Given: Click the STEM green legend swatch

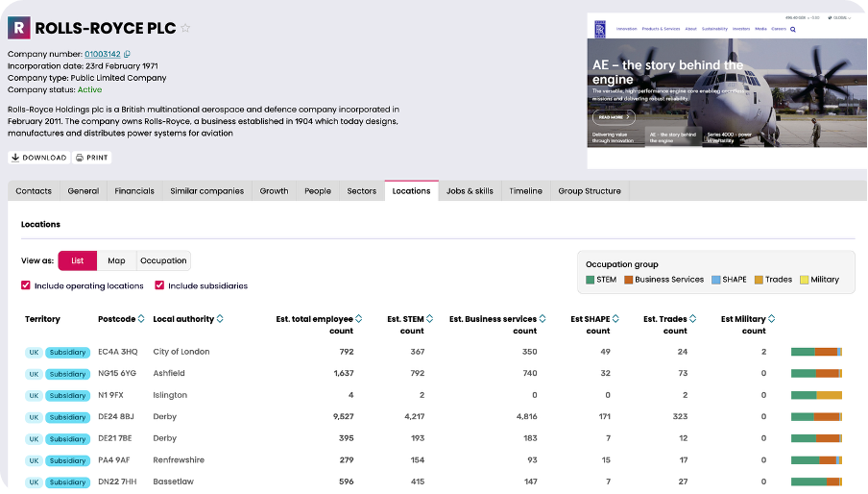Looking at the screenshot, I should (591, 280).
